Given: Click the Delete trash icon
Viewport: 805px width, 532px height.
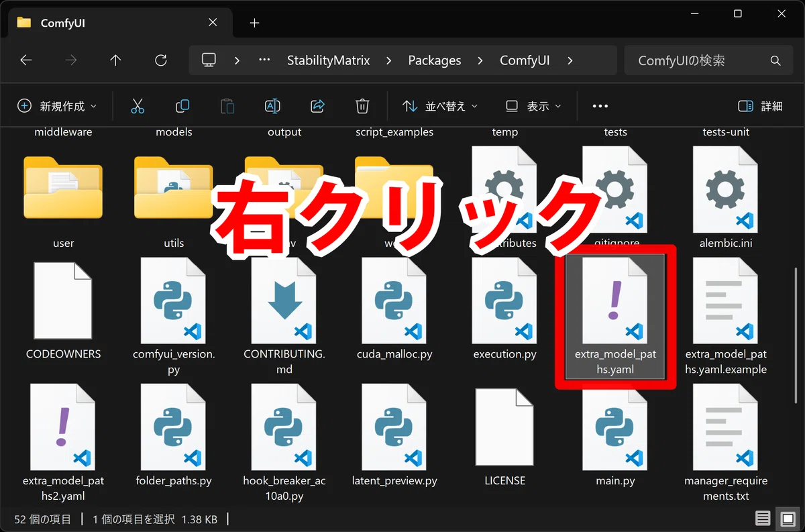Looking at the screenshot, I should pos(362,106).
